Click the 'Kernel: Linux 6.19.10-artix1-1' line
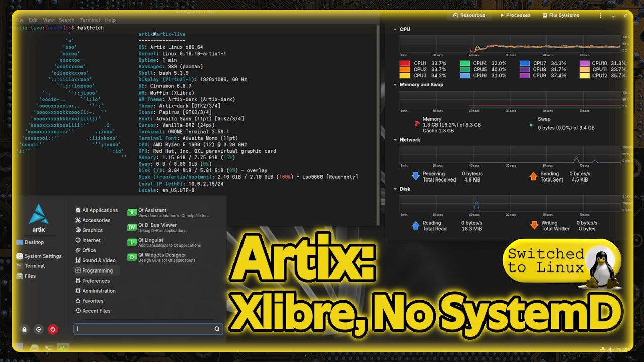Screen dimensions: 644x362 [182, 54]
